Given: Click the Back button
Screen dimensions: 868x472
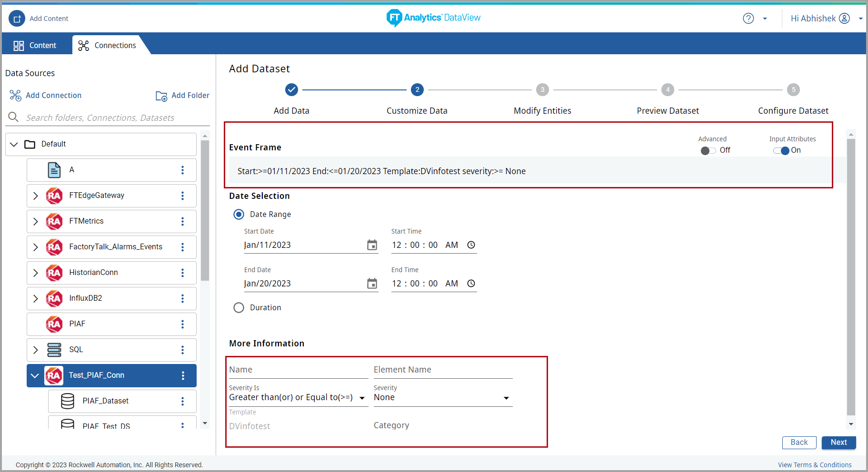Looking at the screenshot, I should [x=799, y=442].
